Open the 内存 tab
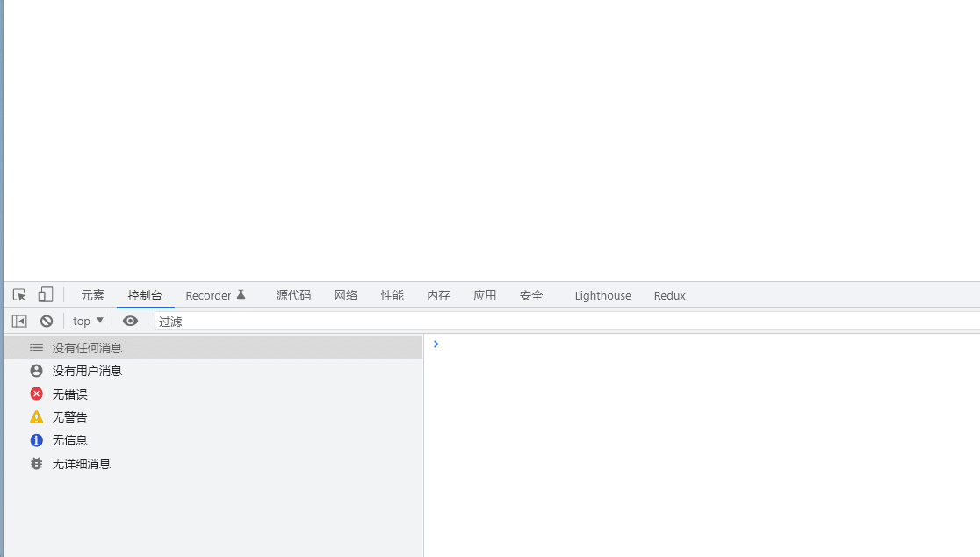980x557 pixels. tap(438, 296)
